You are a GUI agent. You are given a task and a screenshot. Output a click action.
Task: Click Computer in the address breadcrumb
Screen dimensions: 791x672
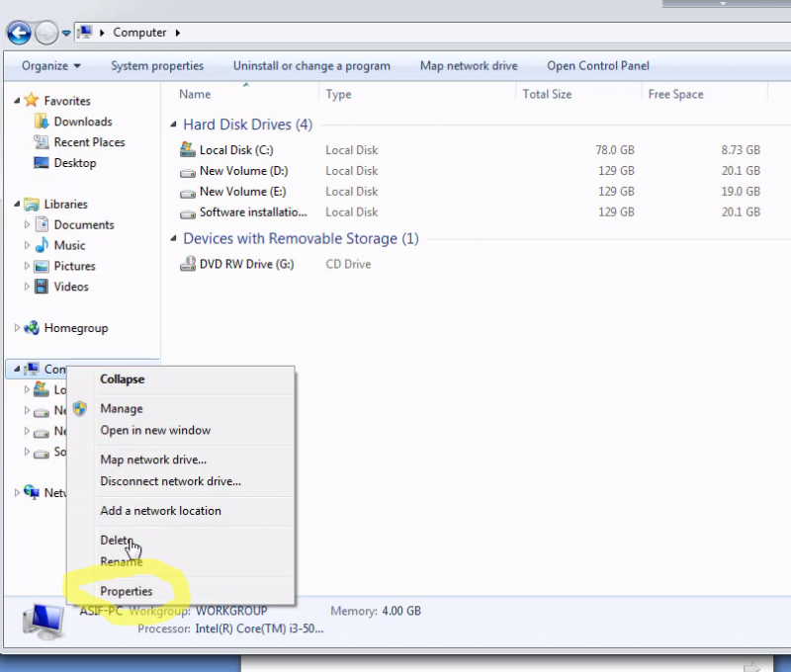coord(139,33)
